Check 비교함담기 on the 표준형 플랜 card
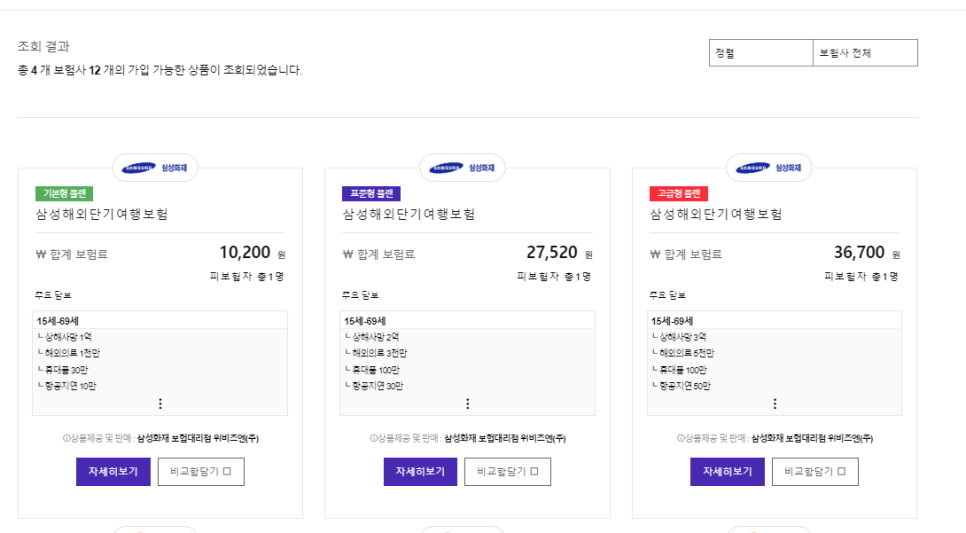Screen dimensions: 966x533 508,471
